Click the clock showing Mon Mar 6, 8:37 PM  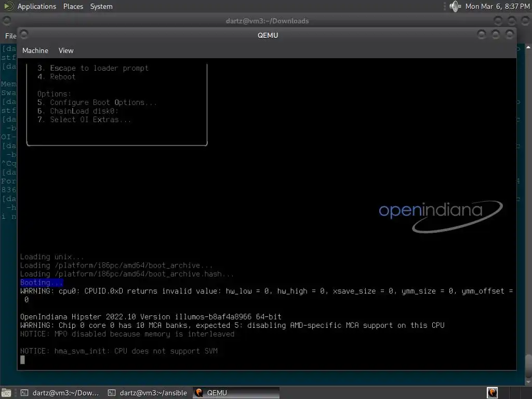[x=497, y=6]
